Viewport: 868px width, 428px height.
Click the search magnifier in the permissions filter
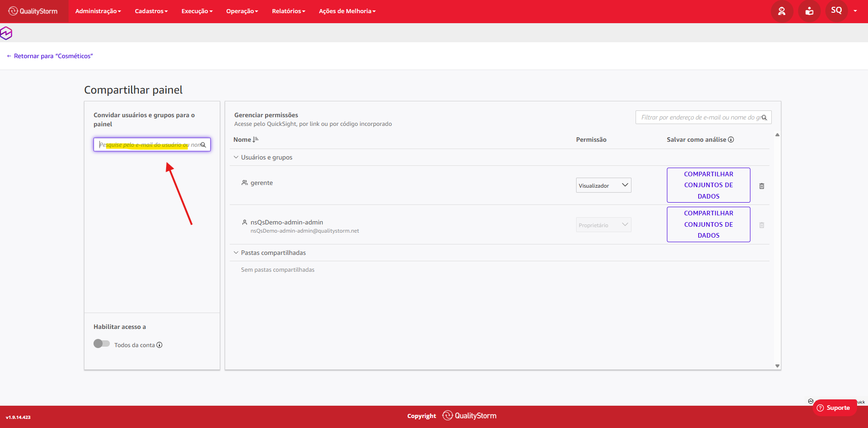[764, 118]
